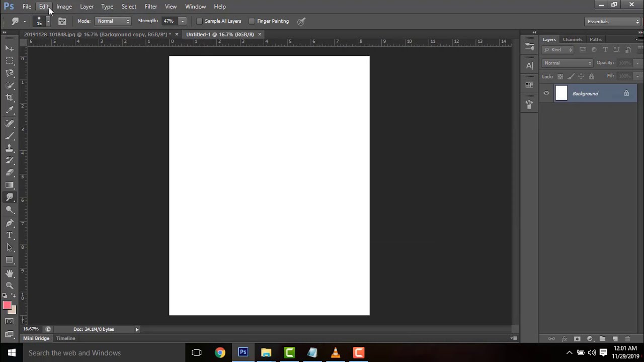The width and height of the screenshot is (644, 362).
Task: Select the Quick Selection tool
Action: (10, 85)
